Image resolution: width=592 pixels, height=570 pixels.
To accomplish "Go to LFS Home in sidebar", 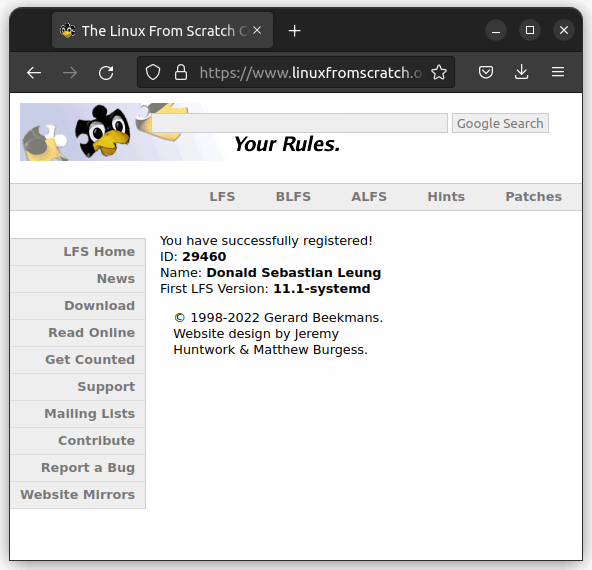I will [78, 252].
